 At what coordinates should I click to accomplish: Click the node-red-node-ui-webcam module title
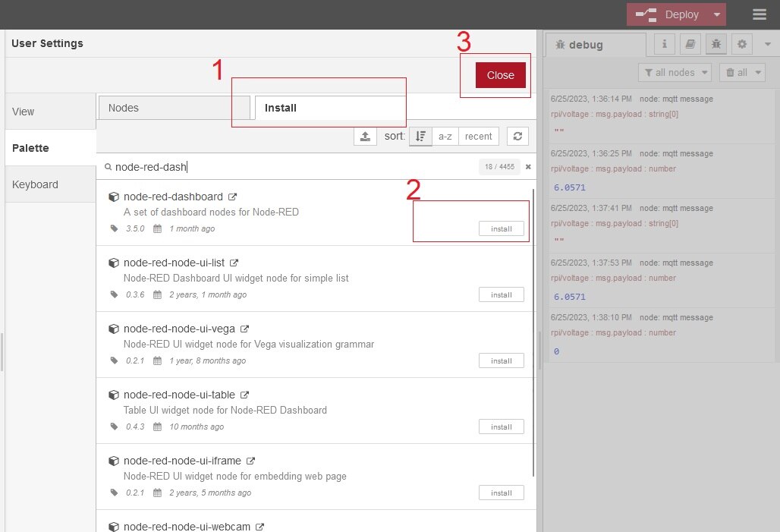187,527
